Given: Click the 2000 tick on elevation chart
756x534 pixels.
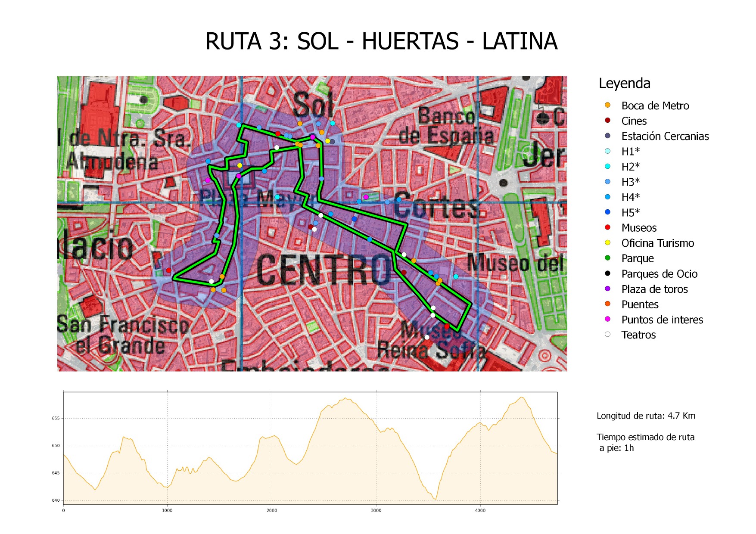Looking at the screenshot, I should pos(272,510).
